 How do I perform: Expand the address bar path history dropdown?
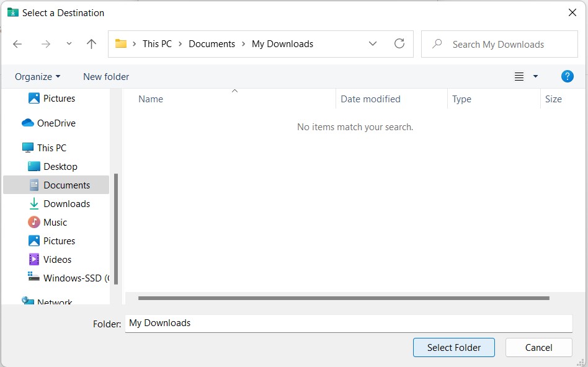(x=373, y=44)
